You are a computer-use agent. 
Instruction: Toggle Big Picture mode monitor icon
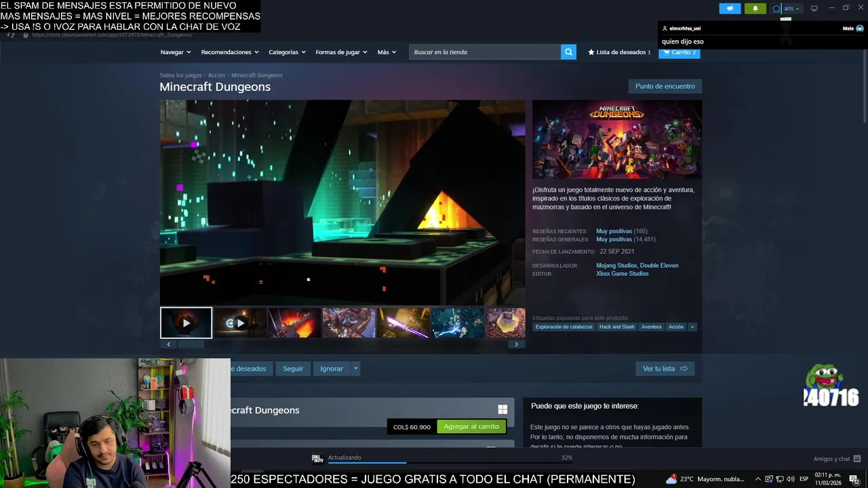point(814,8)
